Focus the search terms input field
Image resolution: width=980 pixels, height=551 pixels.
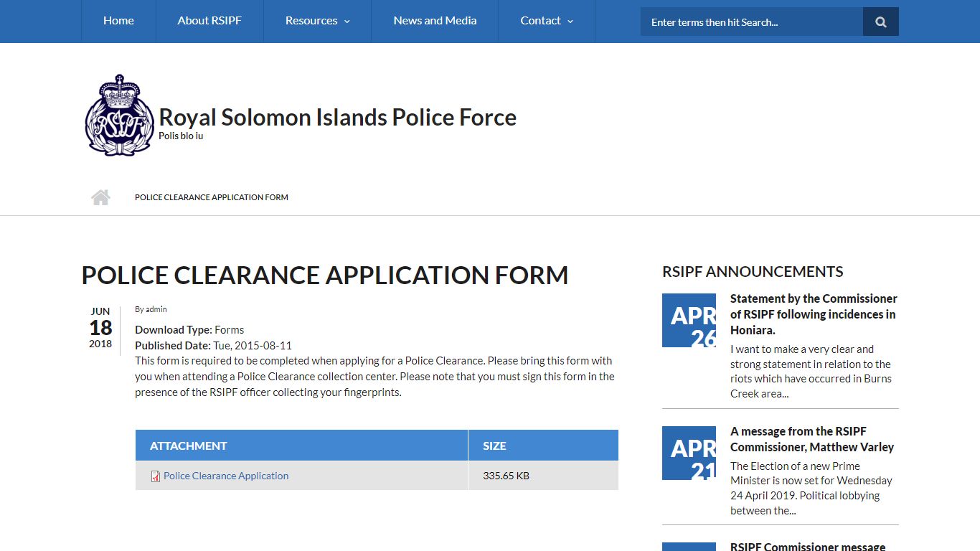point(752,22)
